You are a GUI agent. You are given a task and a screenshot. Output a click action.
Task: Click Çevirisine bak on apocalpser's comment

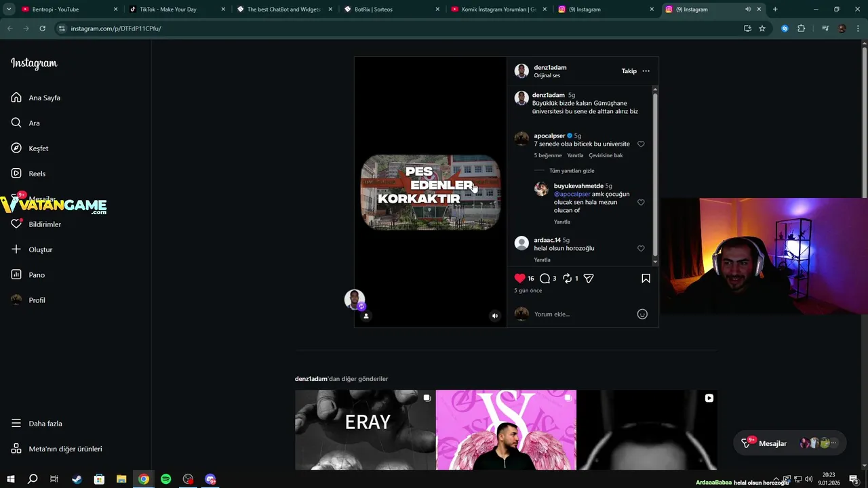(606, 155)
